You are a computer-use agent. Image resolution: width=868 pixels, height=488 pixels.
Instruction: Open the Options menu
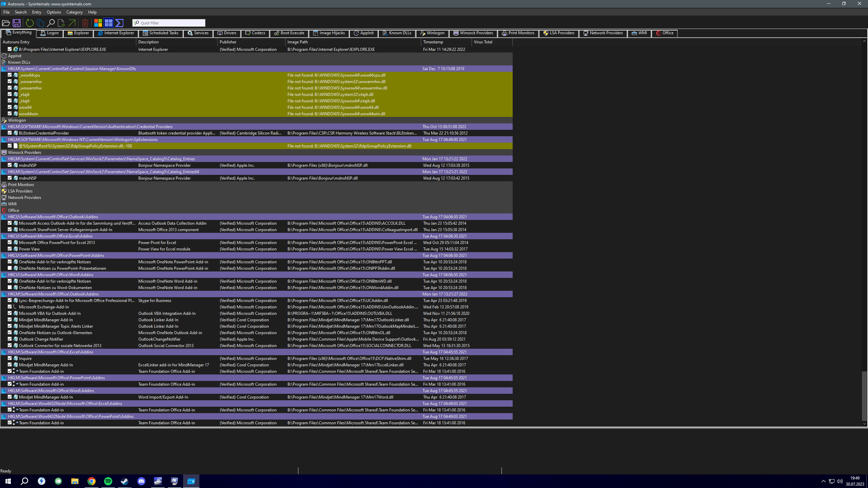(54, 12)
